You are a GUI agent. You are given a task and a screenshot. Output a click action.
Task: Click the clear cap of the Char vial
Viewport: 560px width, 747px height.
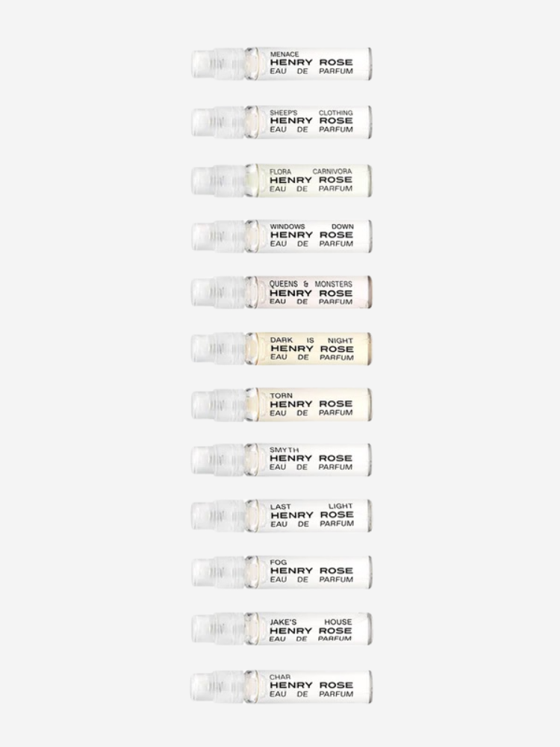click(x=218, y=686)
